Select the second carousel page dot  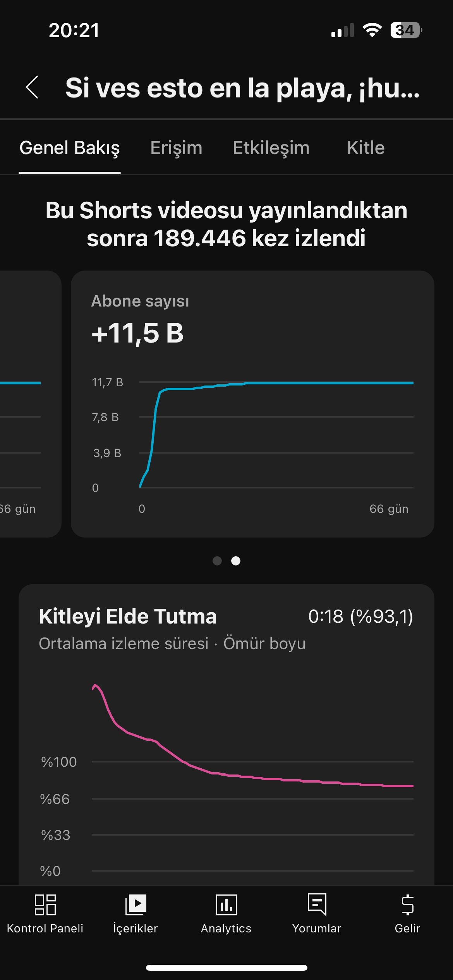coord(236,561)
